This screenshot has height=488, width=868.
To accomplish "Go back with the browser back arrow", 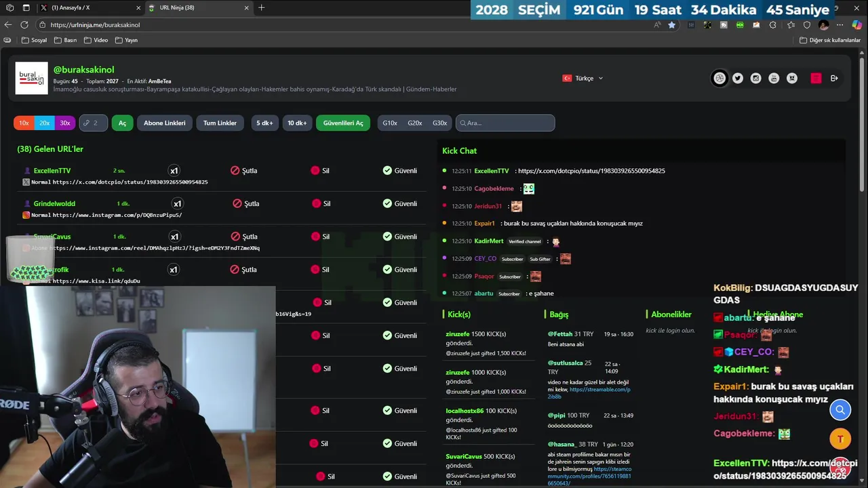I will pyautogui.click(x=8, y=24).
